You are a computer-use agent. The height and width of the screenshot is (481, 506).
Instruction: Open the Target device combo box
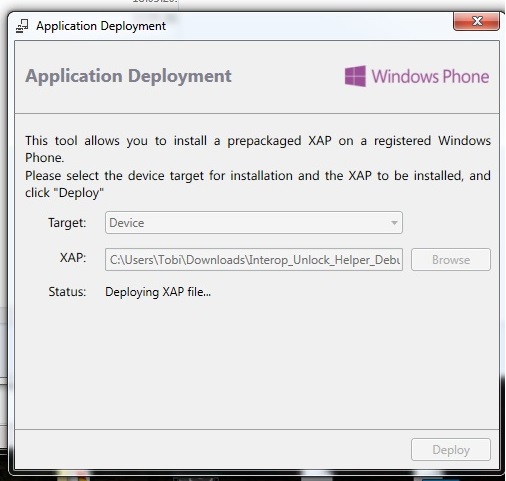pyautogui.click(x=254, y=223)
